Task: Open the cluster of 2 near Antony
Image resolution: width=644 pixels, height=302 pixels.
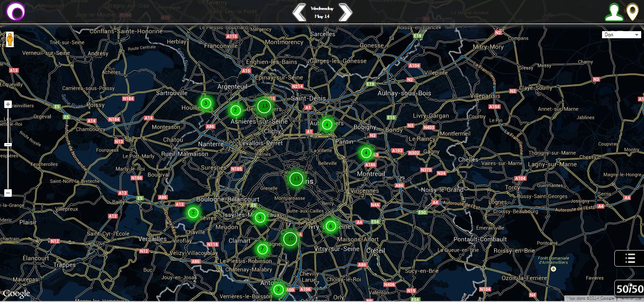Action: pyautogui.click(x=278, y=289)
